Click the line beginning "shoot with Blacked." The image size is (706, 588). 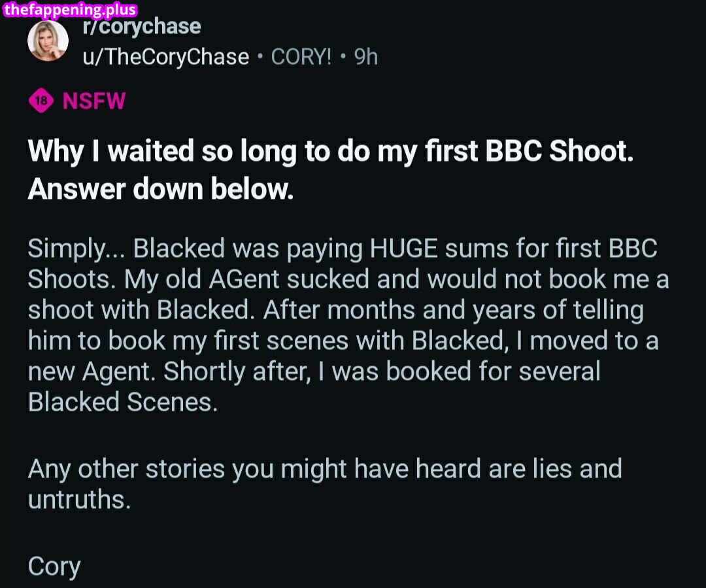335,310
